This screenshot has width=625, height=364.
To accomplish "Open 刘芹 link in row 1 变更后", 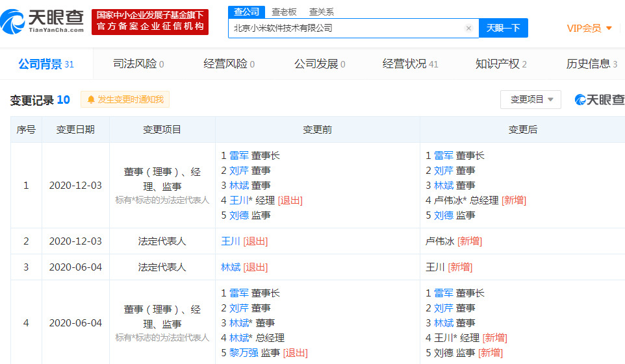I will pyautogui.click(x=443, y=171).
